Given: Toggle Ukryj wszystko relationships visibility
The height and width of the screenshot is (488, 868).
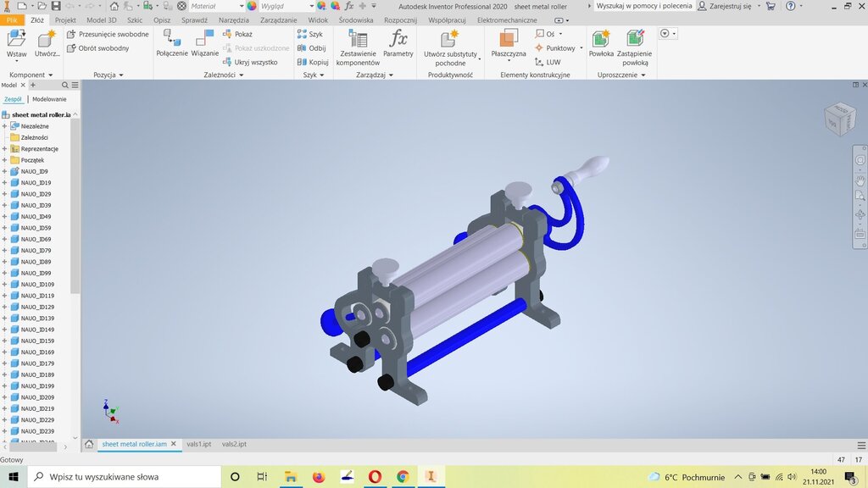Looking at the screenshot, I should tap(250, 62).
